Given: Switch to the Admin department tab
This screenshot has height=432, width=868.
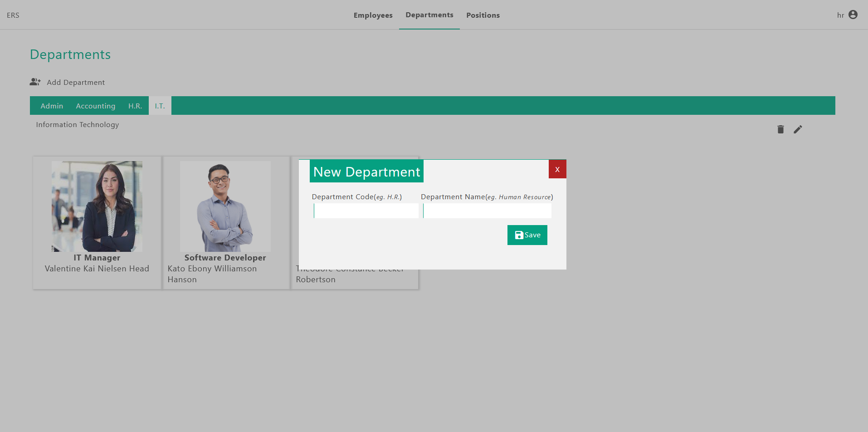Looking at the screenshot, I should [x=52, y=106].
